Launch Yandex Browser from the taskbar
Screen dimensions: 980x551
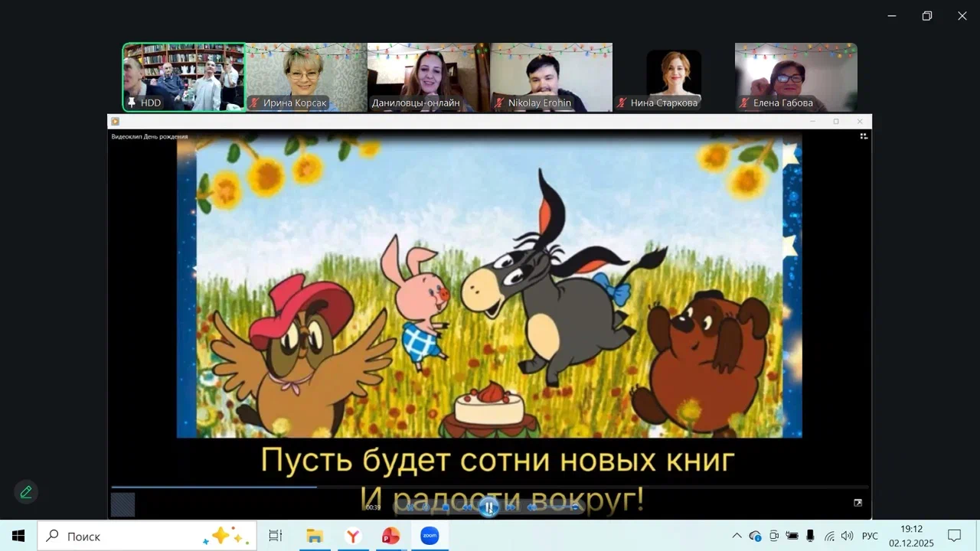pyautogui.click(x=352, y=536)
